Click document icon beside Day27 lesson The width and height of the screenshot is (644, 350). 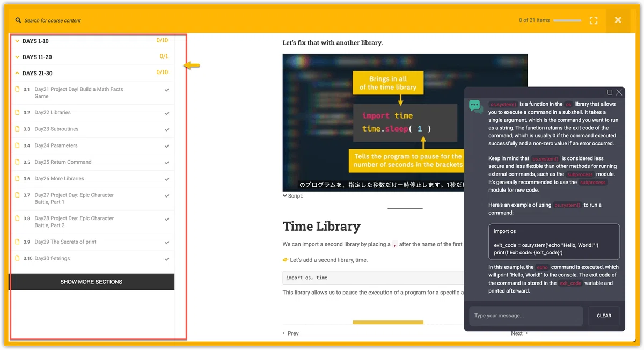17,195
